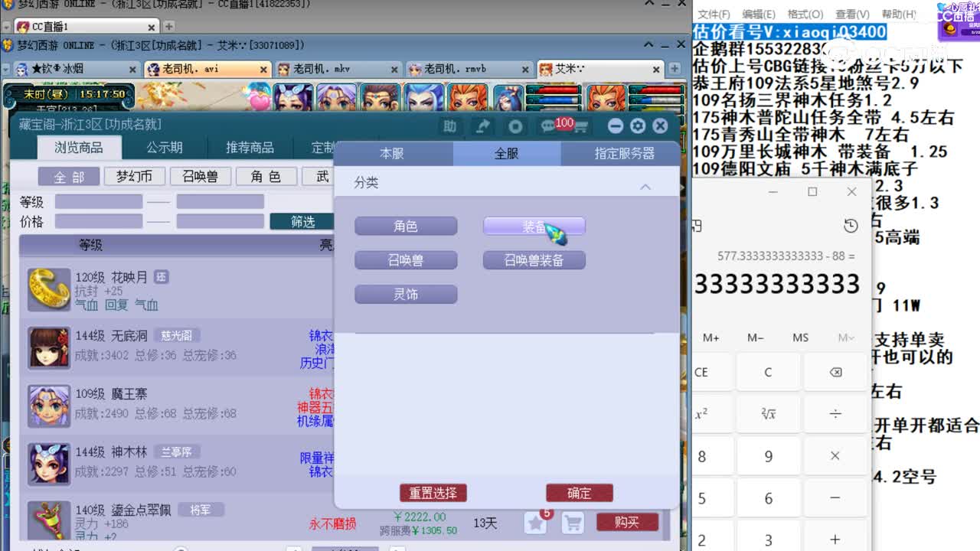980x551 pixels.
Task: Click the calculator square root key
Action: (x=769, y=414)
